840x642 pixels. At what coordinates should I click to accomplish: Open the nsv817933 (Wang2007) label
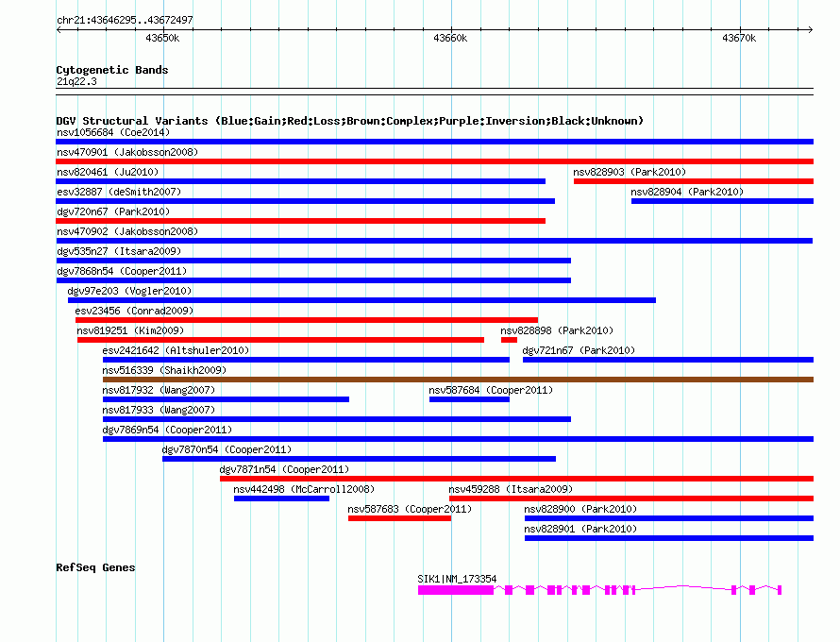pos(159,410)
